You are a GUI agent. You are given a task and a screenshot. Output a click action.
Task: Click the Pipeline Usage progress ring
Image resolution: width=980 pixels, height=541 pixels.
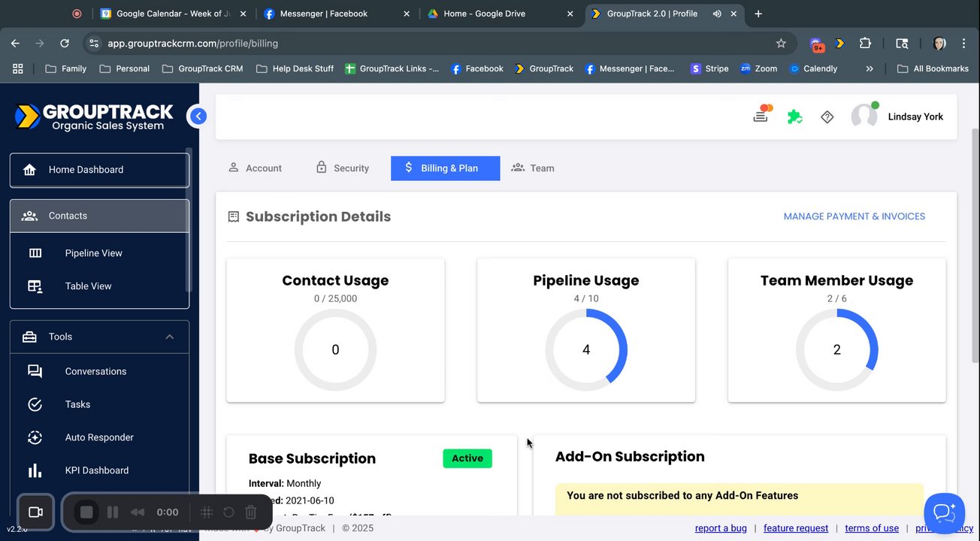pos(586,349)
